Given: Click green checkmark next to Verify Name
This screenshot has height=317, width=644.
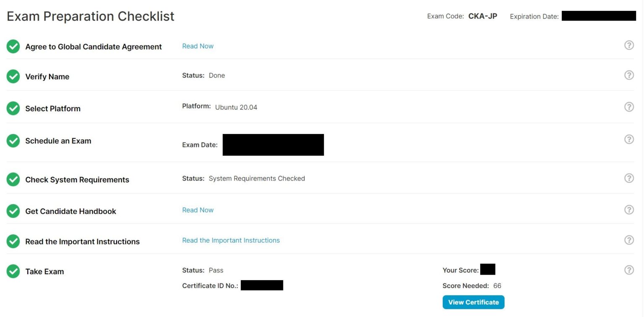Looking at the screenshot, I should pyautogui.click(x=13, y=76).
